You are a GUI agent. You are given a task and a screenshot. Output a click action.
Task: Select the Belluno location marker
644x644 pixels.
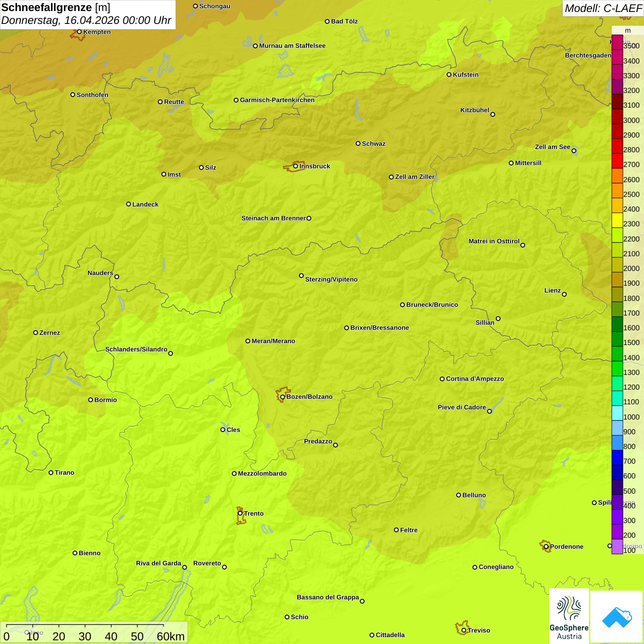458,495
